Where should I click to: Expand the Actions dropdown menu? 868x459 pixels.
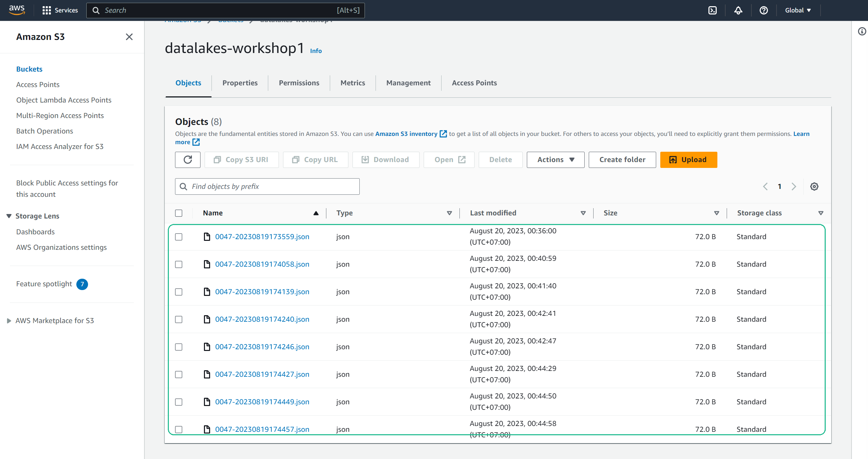click(x=555, y=160)
